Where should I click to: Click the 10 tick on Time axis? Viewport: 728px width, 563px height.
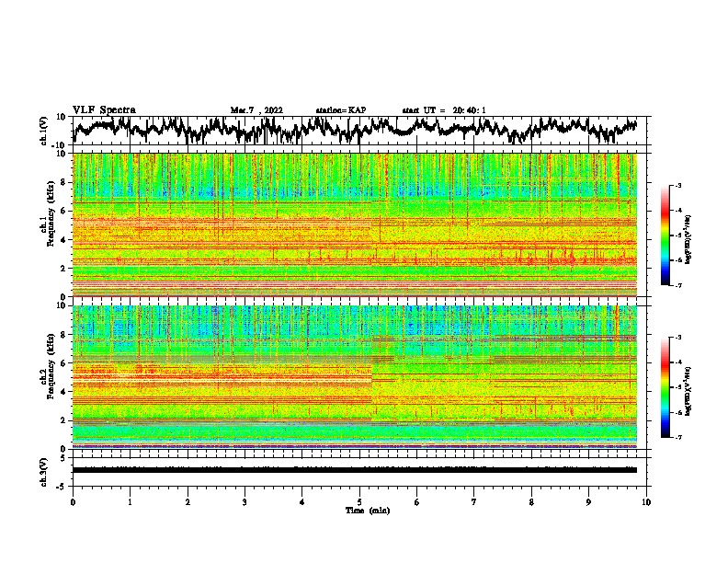[x=646, y=502]
